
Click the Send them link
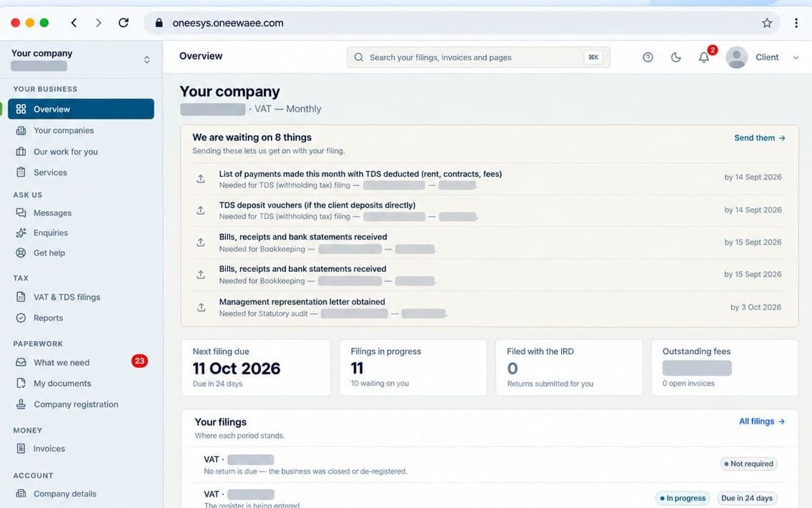pyautogui.click(x=760, y=138)
